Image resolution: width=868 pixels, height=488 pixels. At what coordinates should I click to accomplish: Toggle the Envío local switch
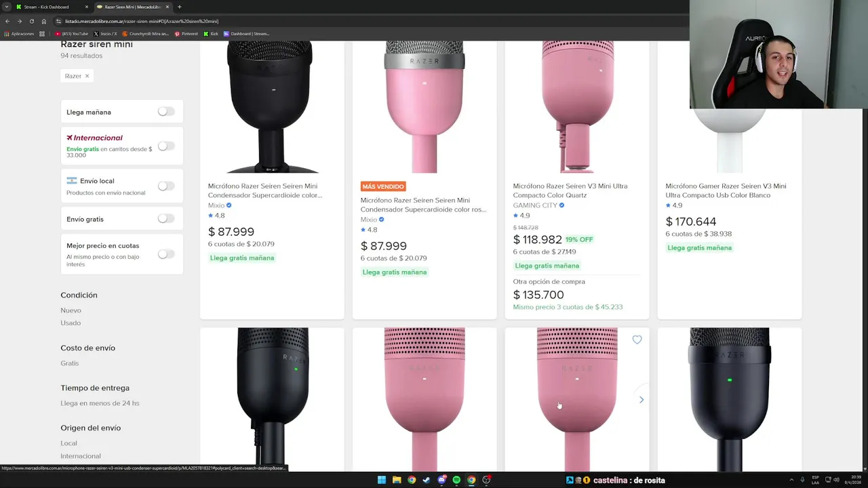coord(166,186)
